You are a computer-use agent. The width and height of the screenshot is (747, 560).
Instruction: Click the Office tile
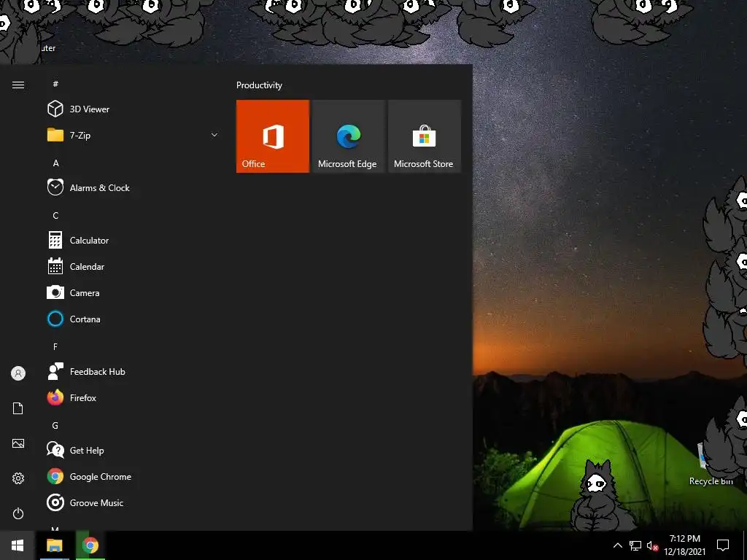273,136
